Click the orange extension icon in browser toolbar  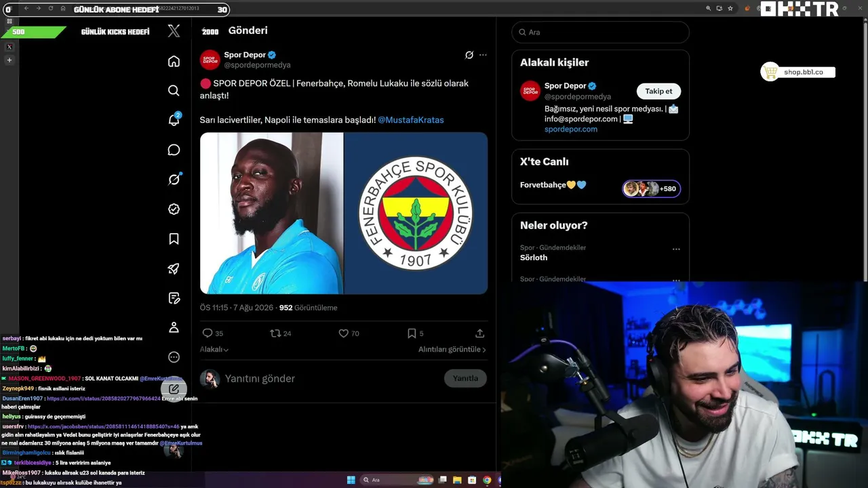pos(747,8)
